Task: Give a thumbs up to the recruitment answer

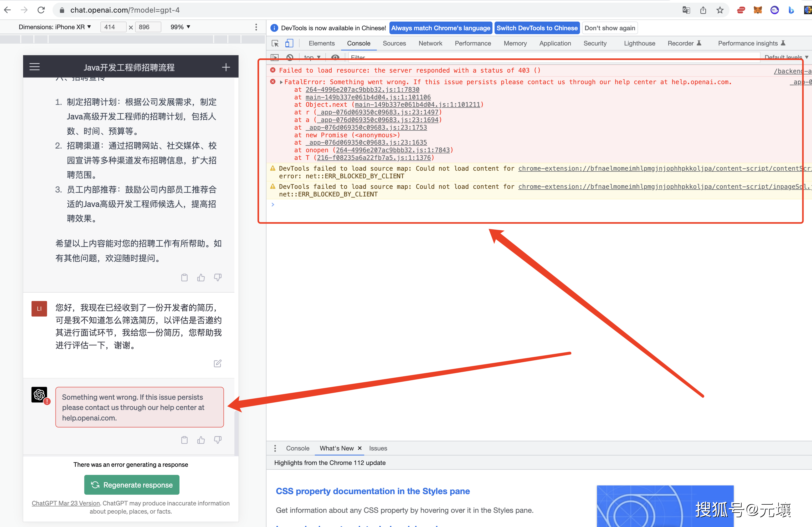Action: 201,277
